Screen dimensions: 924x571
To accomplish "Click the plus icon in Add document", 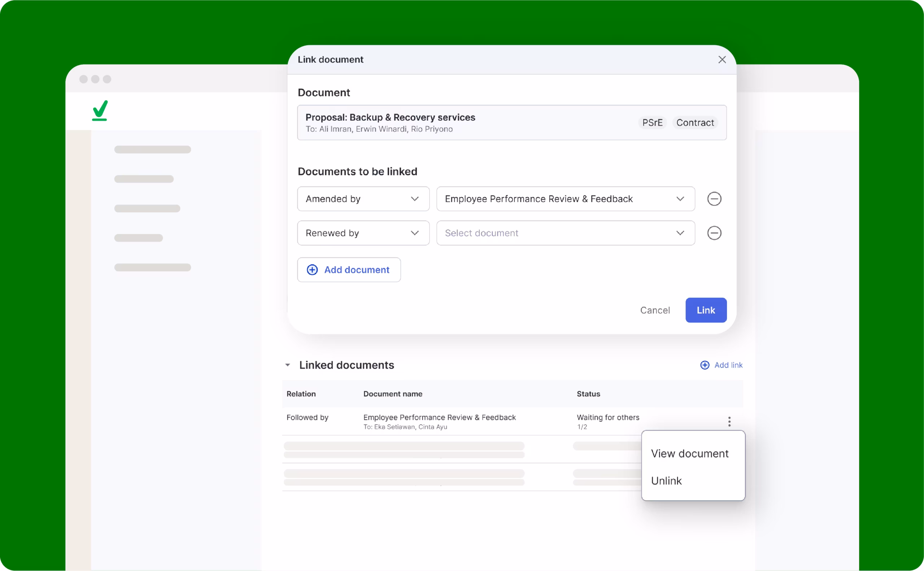I will click(312, 270).
